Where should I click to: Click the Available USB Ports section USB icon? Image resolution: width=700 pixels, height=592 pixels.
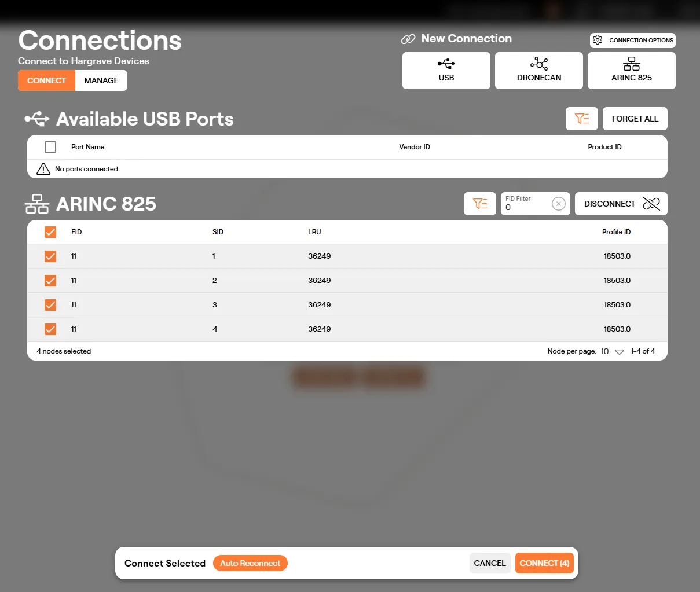pos(37,119)
